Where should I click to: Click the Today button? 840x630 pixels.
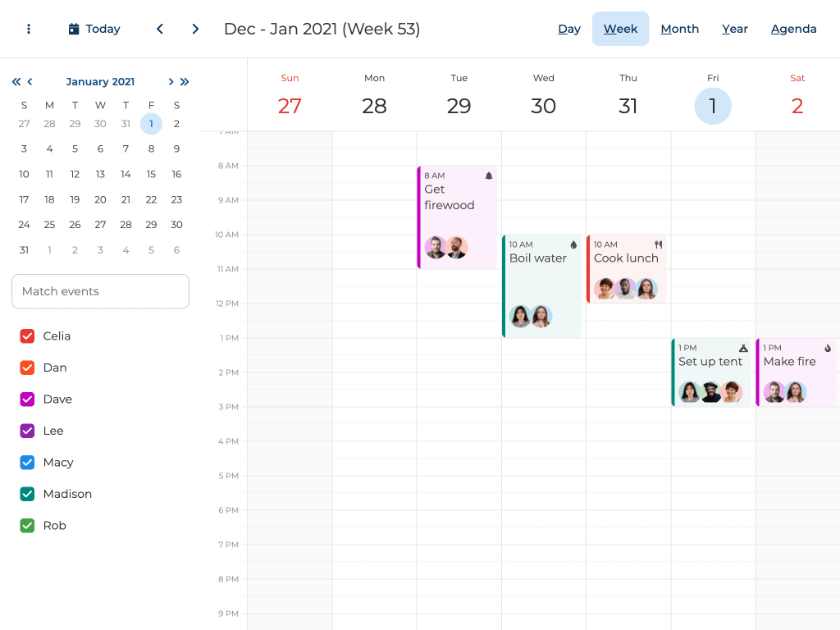click(x=94, y=29)
